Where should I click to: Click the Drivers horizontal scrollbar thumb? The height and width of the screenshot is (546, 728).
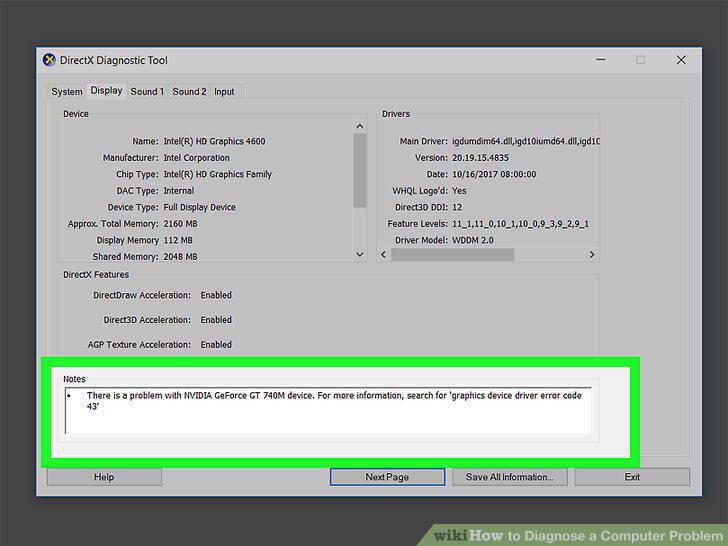coord(453,254)
